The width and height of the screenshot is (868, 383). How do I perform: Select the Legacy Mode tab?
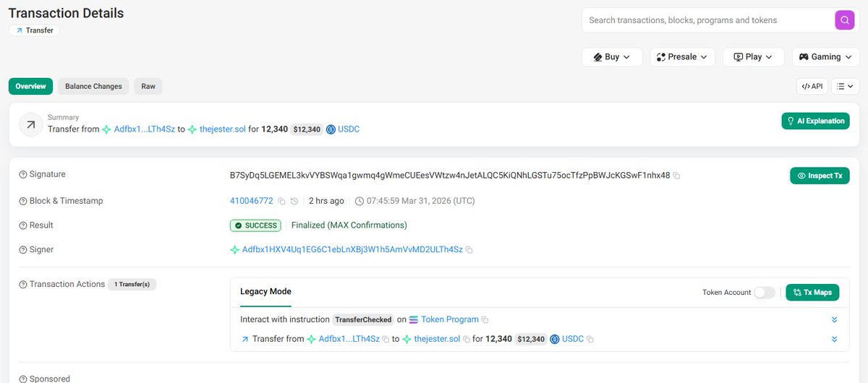click(265, 291)
